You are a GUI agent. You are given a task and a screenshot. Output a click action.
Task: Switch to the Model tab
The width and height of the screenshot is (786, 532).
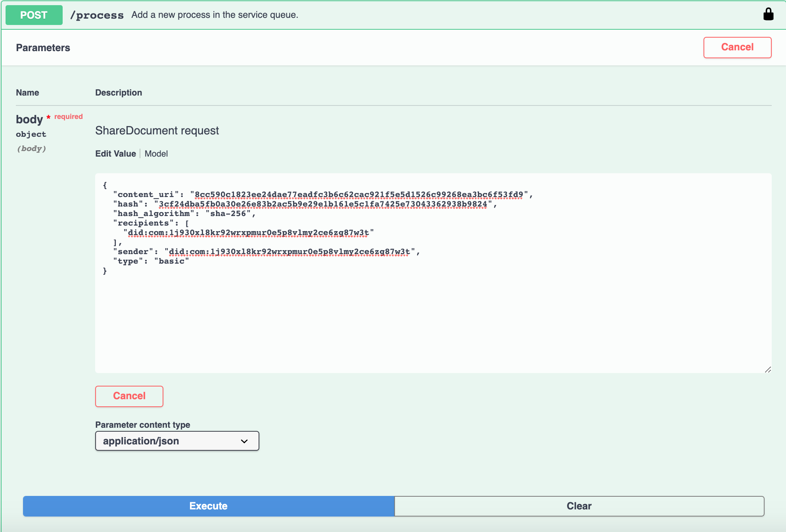pyautogui.click(x=156, y=154)
